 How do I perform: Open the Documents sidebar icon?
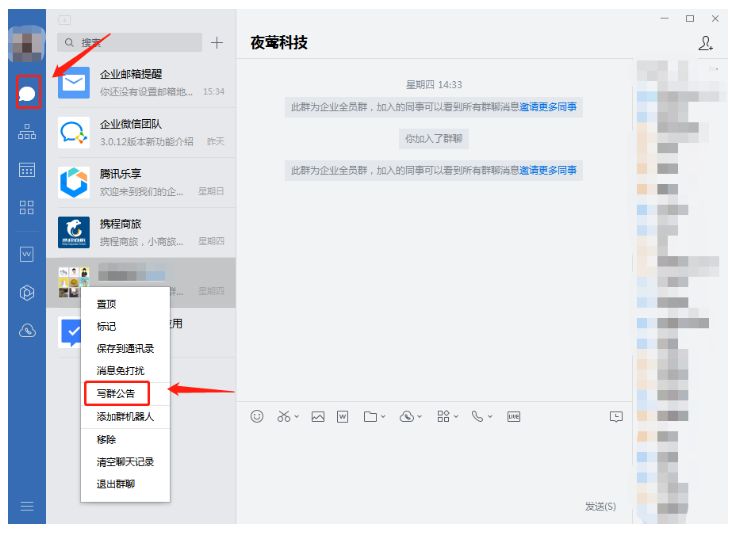point(27,254)
